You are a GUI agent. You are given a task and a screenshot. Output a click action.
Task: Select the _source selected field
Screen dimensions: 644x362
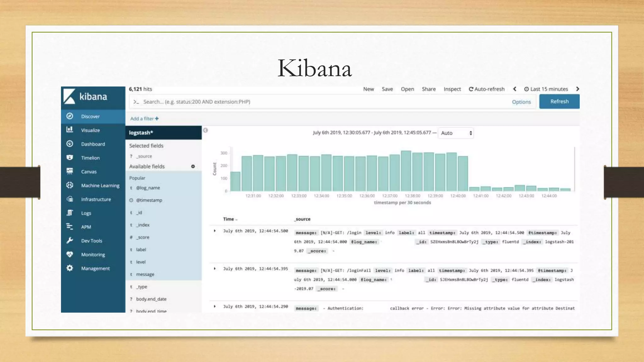coord(144,156)
